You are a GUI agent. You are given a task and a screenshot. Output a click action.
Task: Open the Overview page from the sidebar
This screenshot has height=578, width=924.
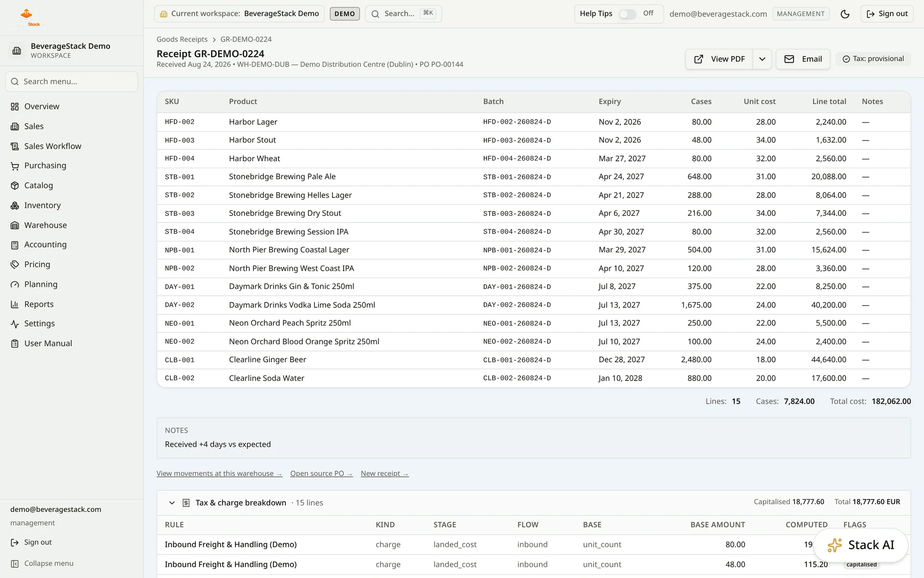[42, 106]
